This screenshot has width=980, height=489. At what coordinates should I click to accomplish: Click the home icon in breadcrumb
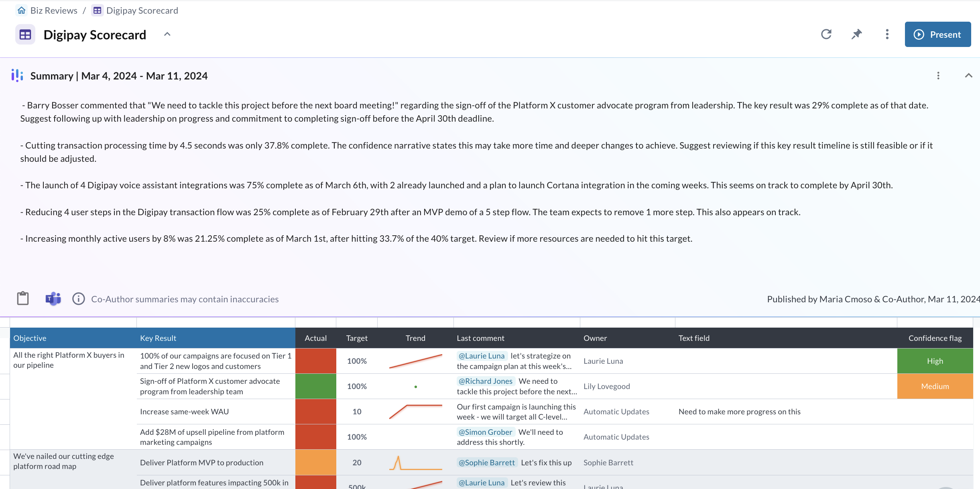(x=22, y=10)
